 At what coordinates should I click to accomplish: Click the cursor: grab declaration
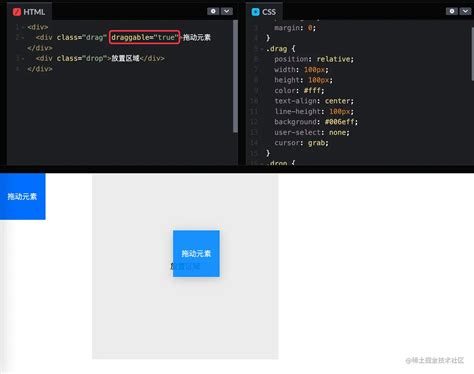pyautogui.click(x=301, y=143)
